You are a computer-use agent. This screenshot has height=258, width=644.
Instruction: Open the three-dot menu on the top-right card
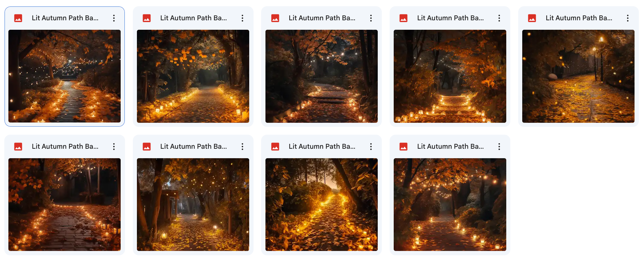tap(628, 18)
